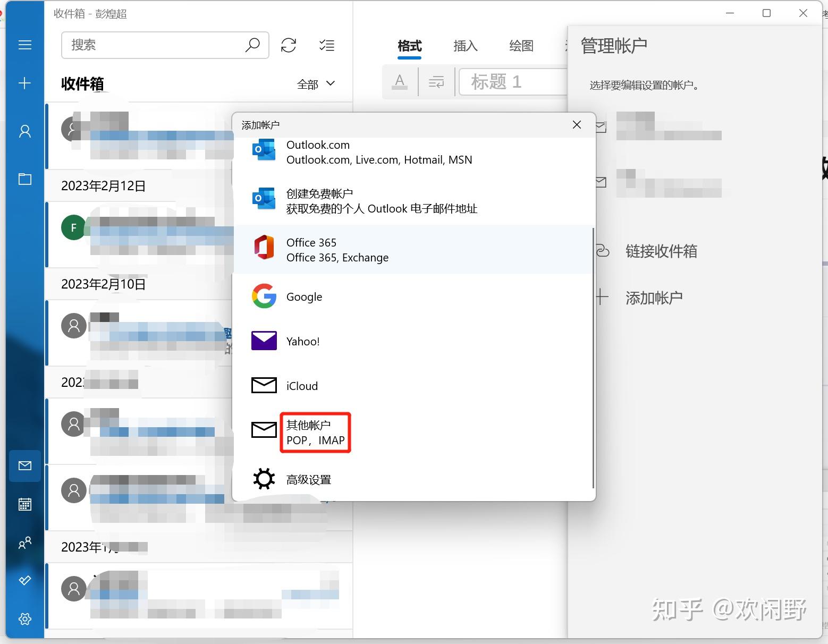Enter email selection mode with the checklist icon

[327, 45]
